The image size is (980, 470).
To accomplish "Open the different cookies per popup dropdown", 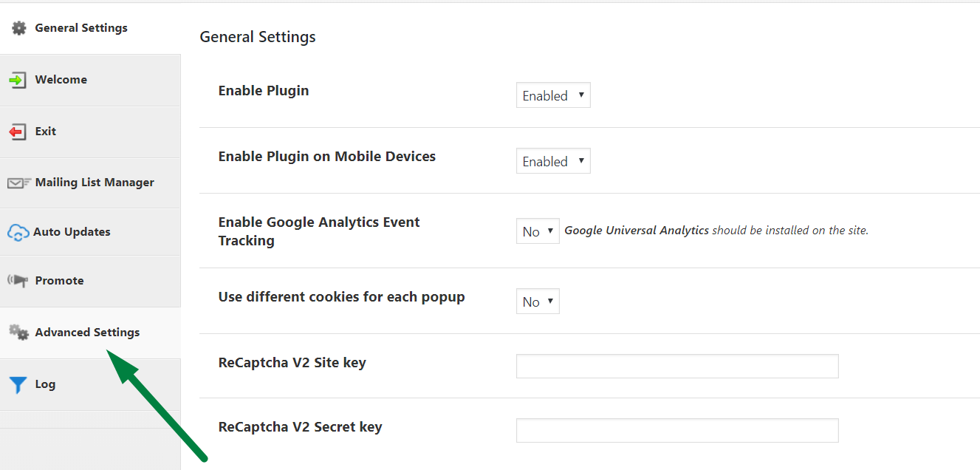I will (538, 302).
